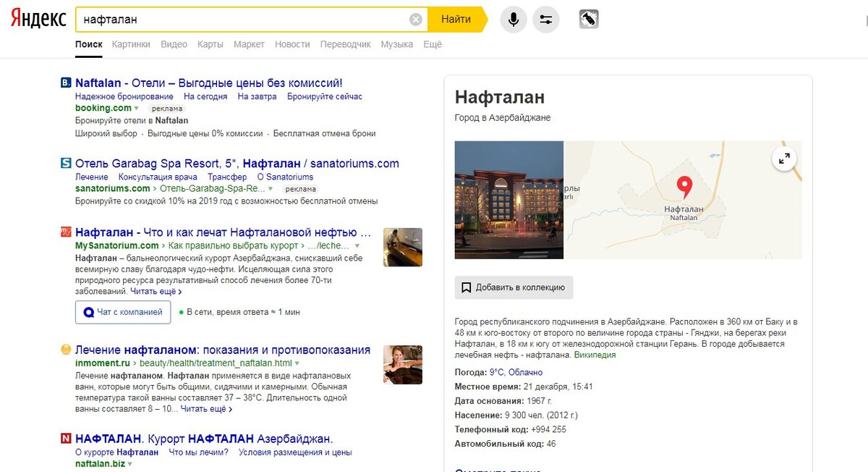Open the MySanatorium.com green URL
868x472 pixels.
(117, 246)
